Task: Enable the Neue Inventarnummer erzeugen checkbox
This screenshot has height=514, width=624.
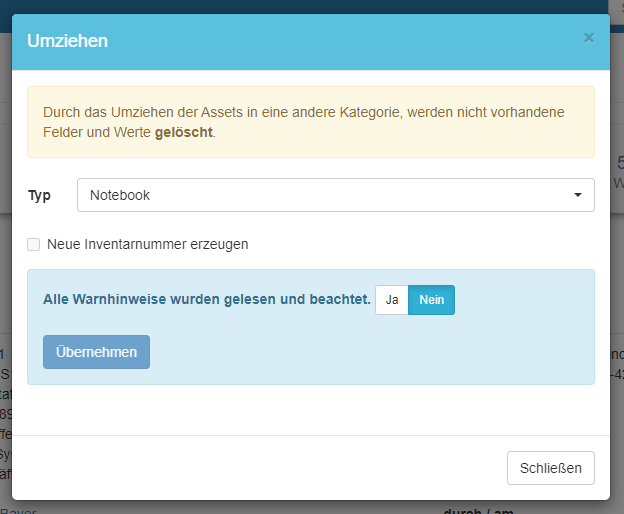Action: pyautogui.click(x=34, y=244)
